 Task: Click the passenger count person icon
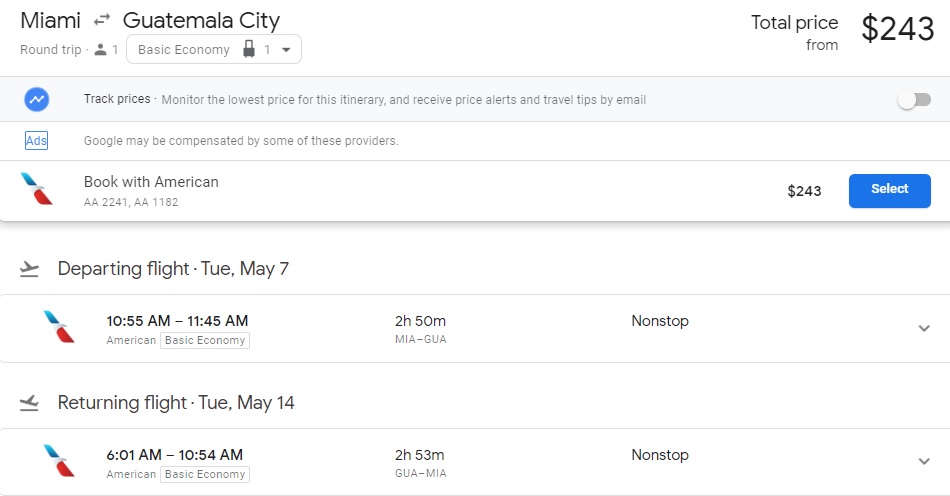pyautogui.click(x=100, y=49)
